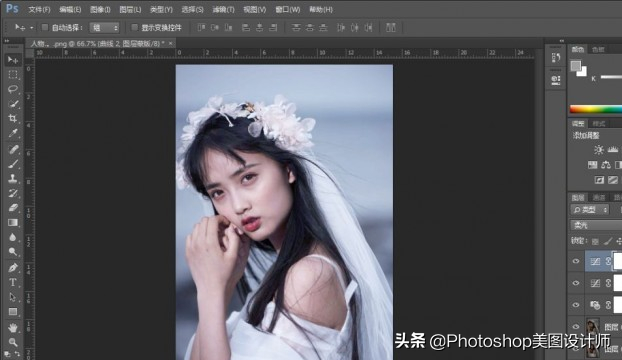Select the Move tool in the toolbox

pyautogui.click(x=13, y=60)
